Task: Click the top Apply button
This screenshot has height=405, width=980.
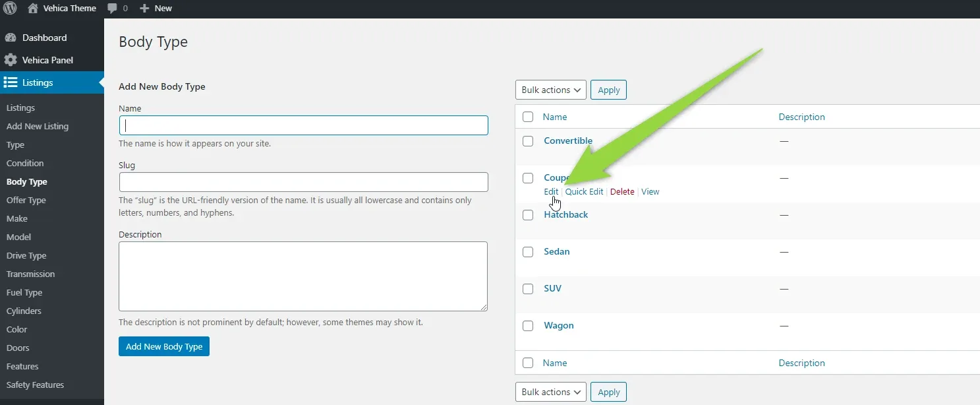Action: click(608, 90)
